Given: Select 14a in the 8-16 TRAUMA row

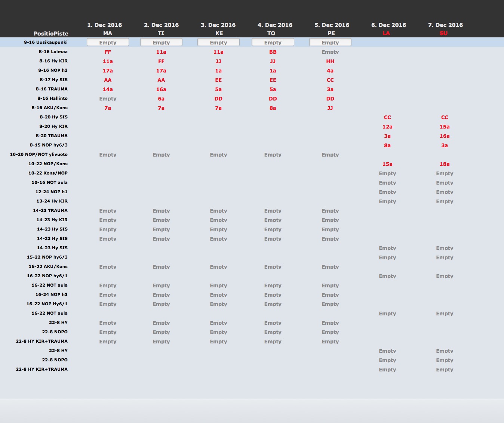Looking at the screenshot, I should click(108, 89).
